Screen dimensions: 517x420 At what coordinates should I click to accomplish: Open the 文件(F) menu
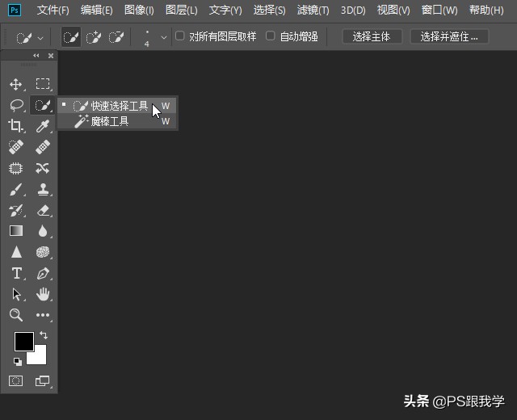tap(53, 10)
